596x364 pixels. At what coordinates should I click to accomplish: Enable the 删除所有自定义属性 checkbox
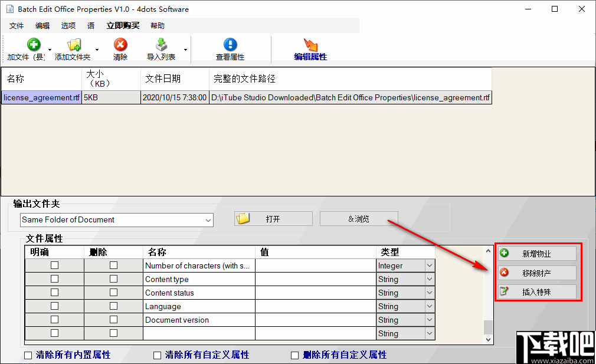tap(294, 355)
